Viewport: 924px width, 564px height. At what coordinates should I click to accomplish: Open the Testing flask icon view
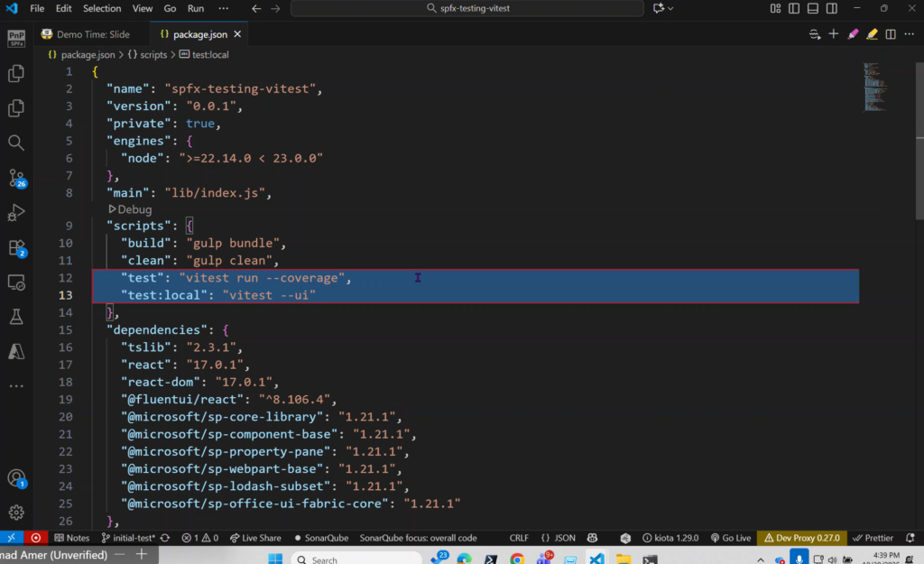click(15, 317)
